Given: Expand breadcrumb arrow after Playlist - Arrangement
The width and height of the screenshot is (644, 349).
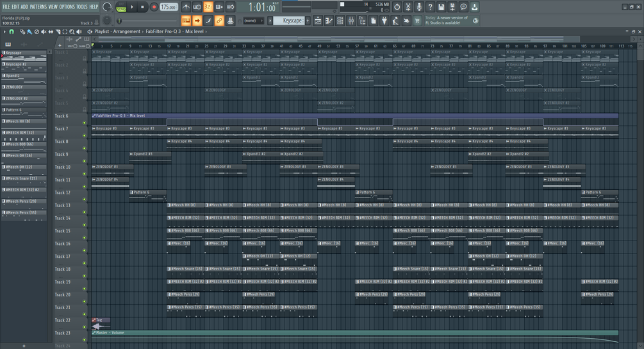Looking at the screenshot, I should click(x=143, y=31).
